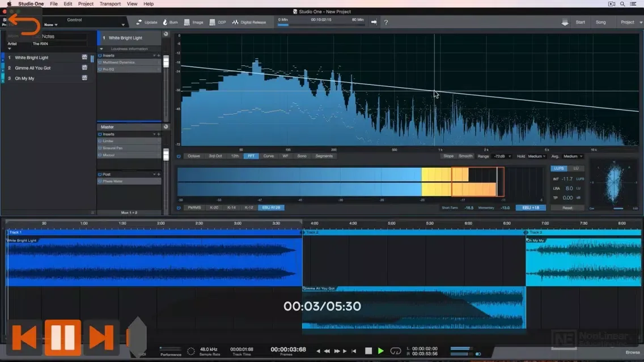Open the Avg. Medium dropdown
This screenshot has height=362, width=644.
point(573,156)
